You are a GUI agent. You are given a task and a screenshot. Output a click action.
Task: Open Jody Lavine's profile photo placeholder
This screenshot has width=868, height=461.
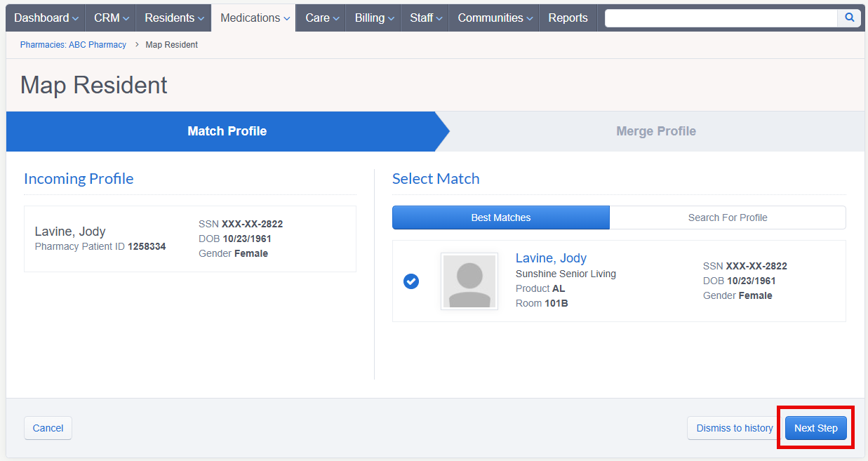point(469,281)
